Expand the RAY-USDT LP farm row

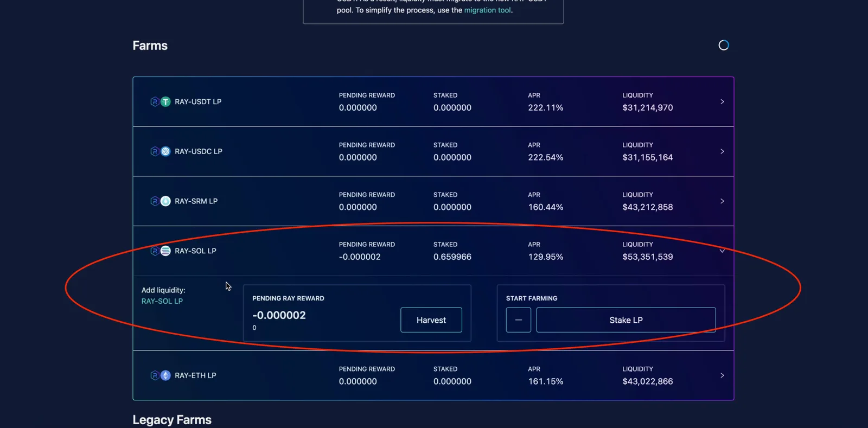[x=722, y=101]
